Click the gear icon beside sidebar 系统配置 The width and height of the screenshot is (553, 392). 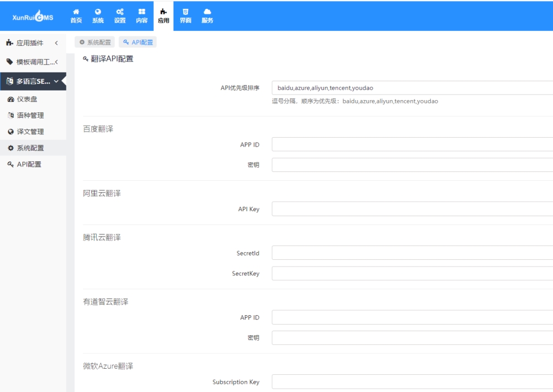click(x=11, y=148)
